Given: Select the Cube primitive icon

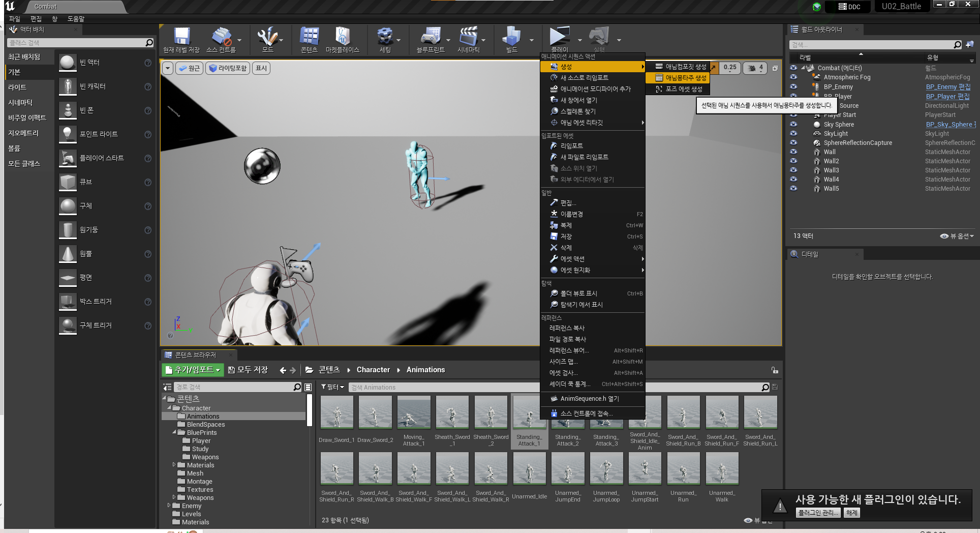Looking at the screenshot, I should (x=68, y=182).
